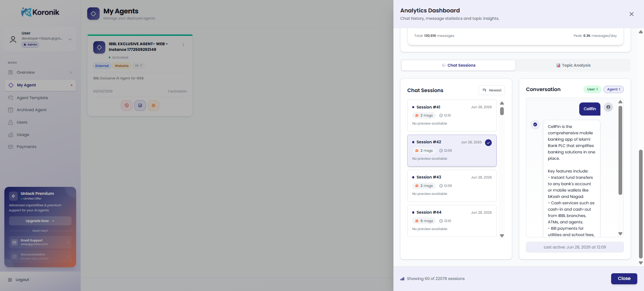Click the agent card date 03/03/2026
644x291 pixels.
click(x=103, y=91)
